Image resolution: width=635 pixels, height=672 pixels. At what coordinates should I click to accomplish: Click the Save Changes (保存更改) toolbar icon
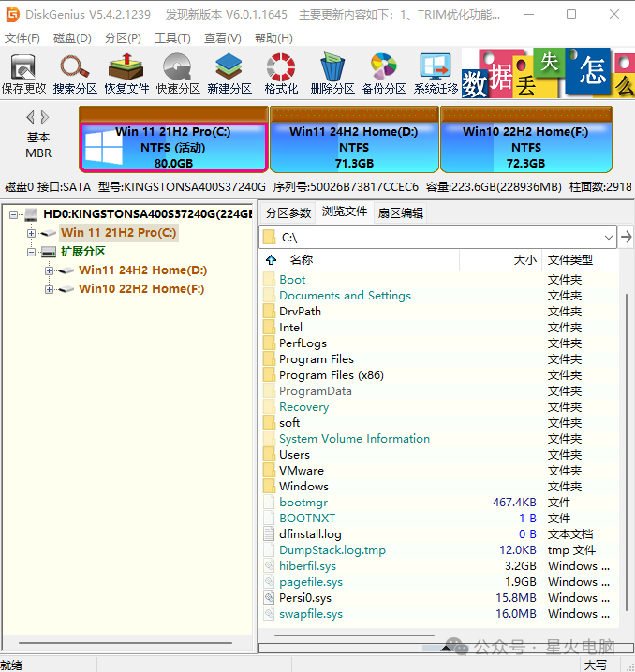click(x=23, y=74)
